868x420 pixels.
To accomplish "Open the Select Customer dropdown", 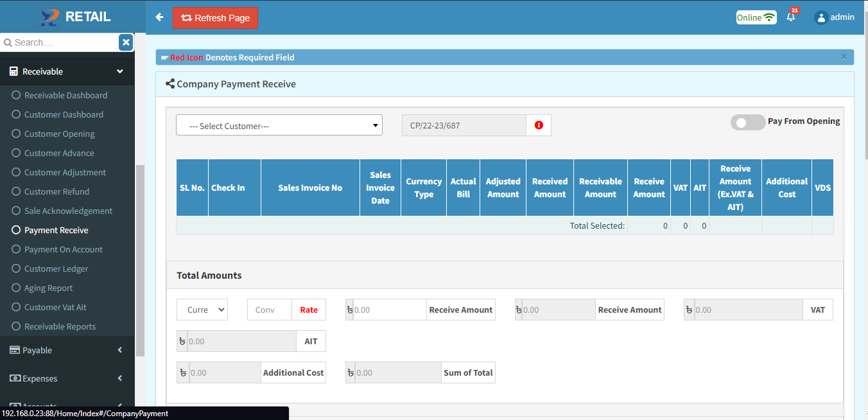I will coord(279,125).
